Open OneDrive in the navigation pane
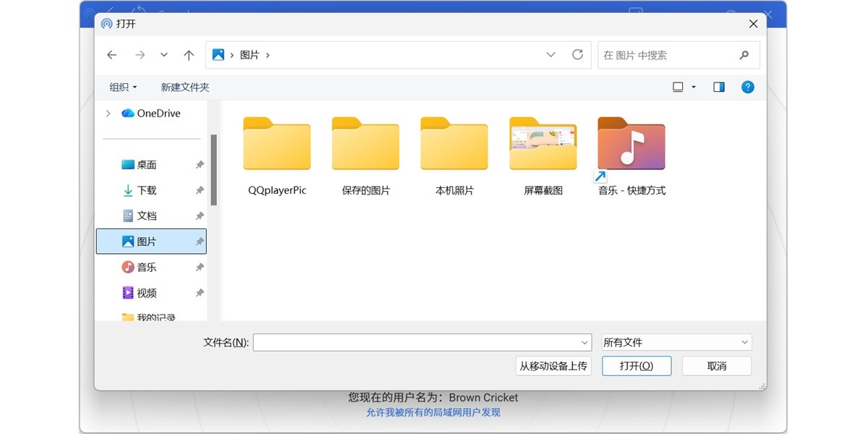The width and height of the screenshot is (868, 434). 156,113
